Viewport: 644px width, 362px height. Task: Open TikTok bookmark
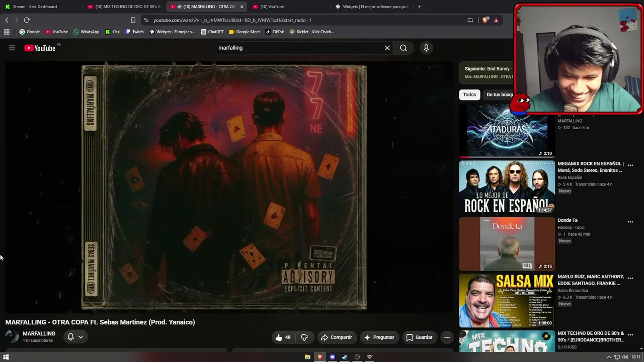275,32
